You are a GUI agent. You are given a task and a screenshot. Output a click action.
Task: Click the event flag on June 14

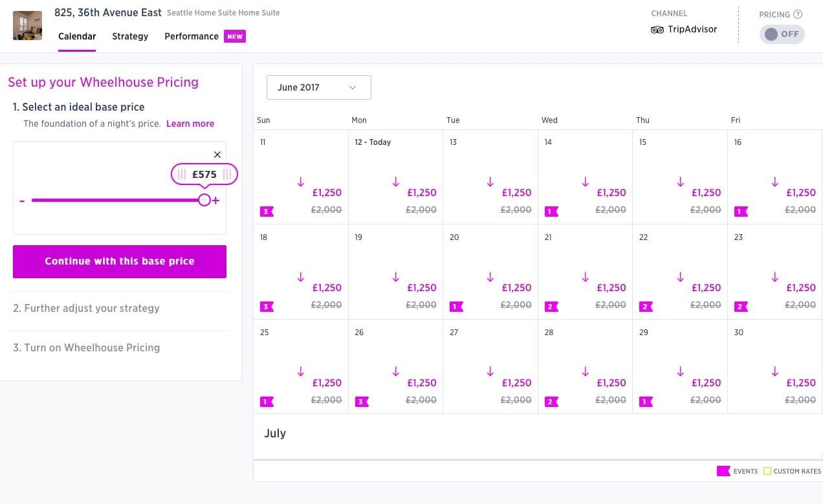[551, 211]
